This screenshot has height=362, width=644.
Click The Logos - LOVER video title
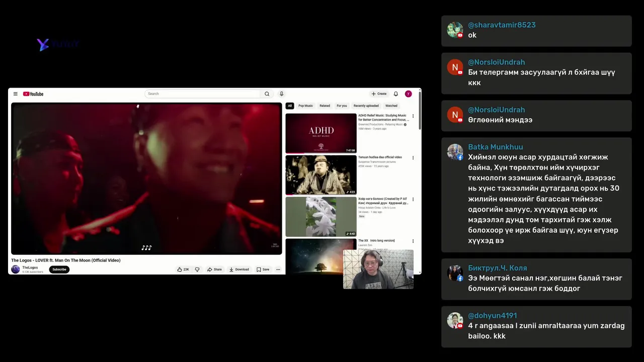(66, 260)
